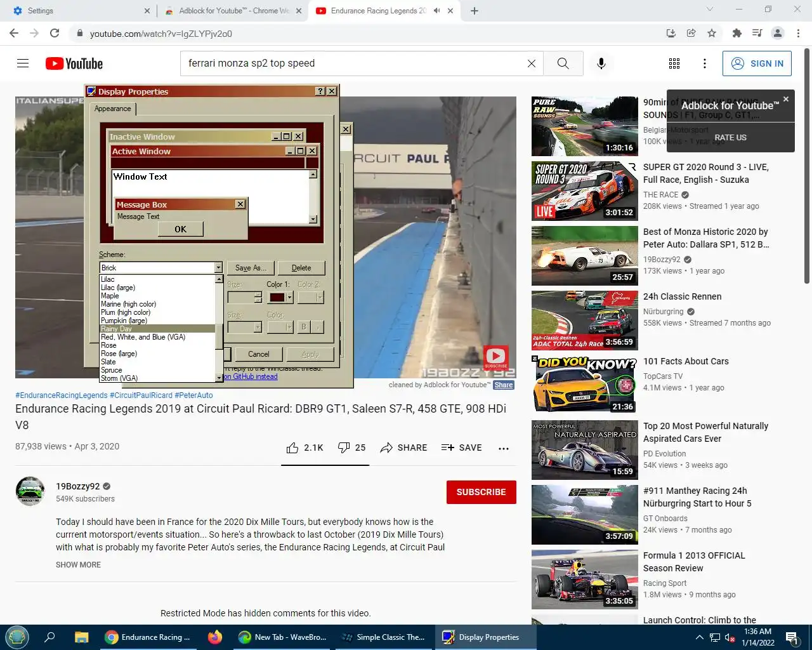The height and width of the screenshot is (650, 812).
Task: Click the magnifier search button
Action: click(x=563, y=63)
